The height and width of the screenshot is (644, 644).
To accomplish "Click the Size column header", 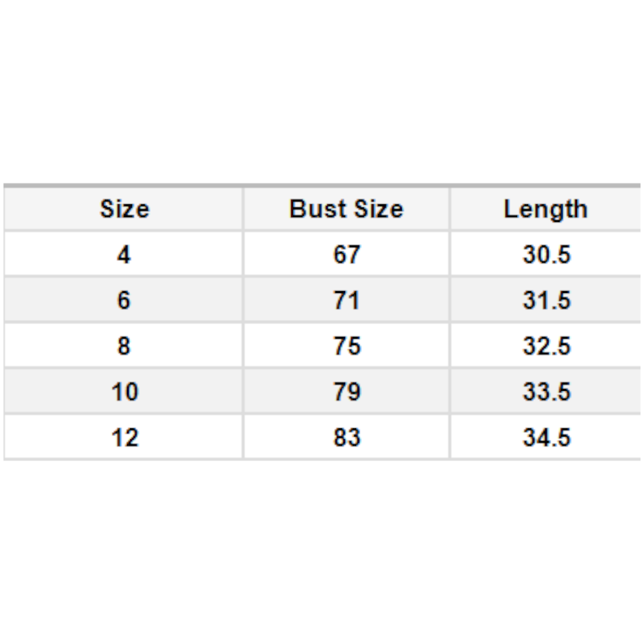I will [124, 209].
